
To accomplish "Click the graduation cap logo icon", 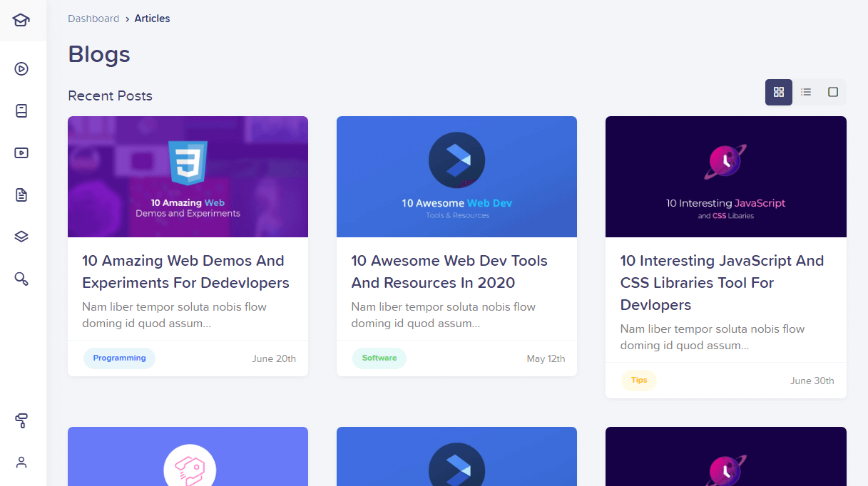I will pos(21,20).
